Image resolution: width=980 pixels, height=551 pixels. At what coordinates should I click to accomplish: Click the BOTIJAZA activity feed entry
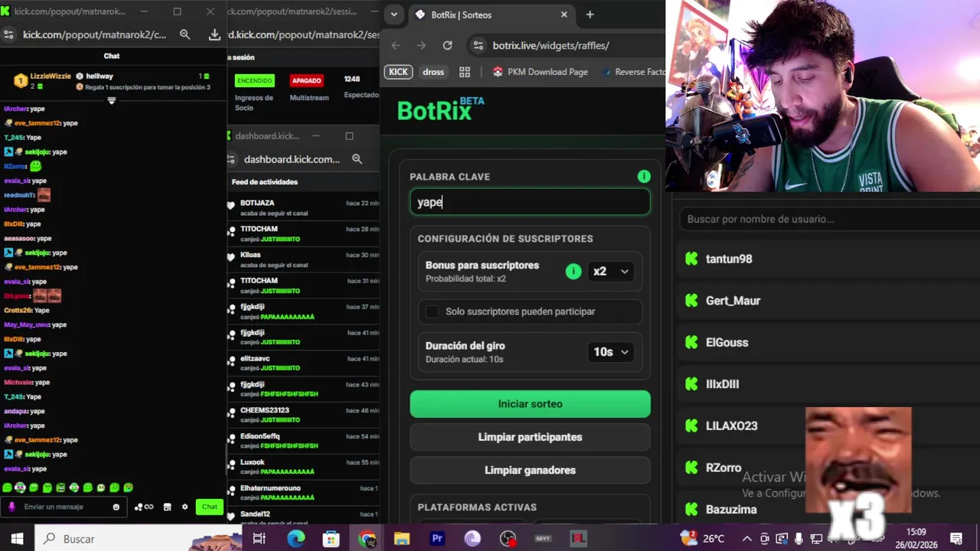coord(304,207)
